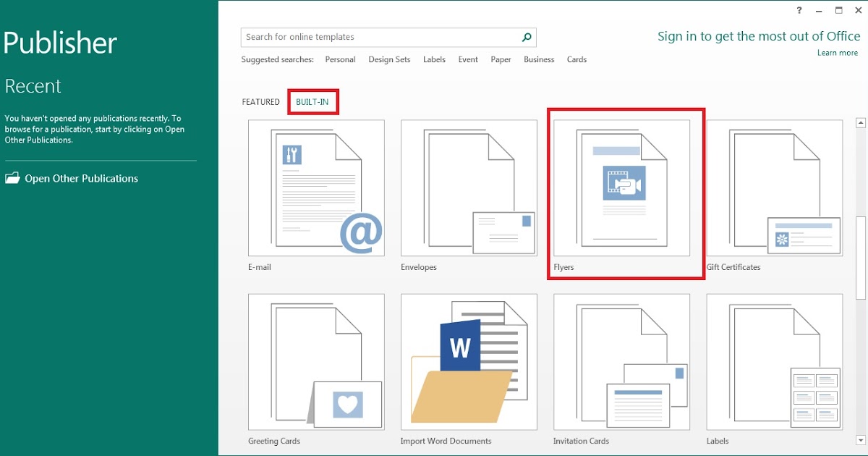Image resolution: width=868 pixels, height=456 pixels.
Task: Click the Envelopes caption text
Action: (x=419, y=267)
